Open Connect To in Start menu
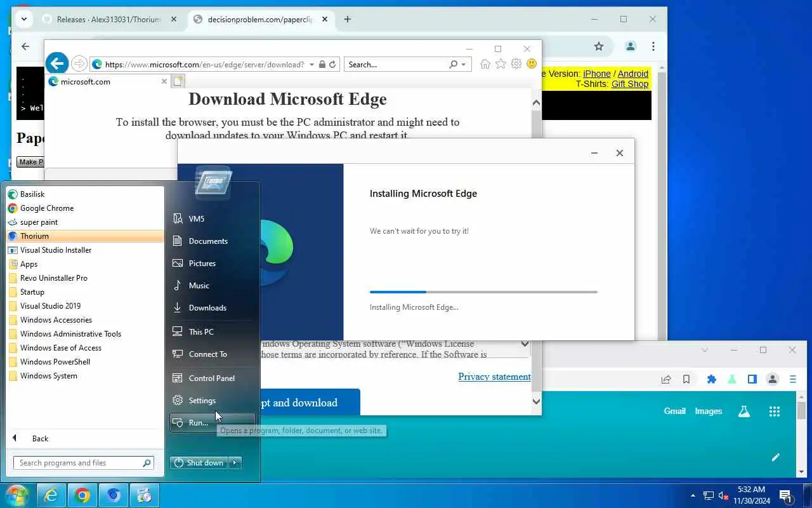 [212, 354]
